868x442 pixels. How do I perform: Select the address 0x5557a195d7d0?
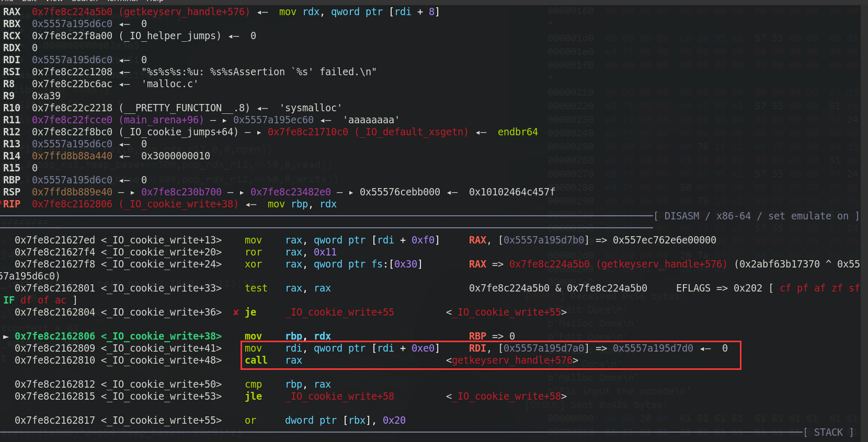(653, 348)
